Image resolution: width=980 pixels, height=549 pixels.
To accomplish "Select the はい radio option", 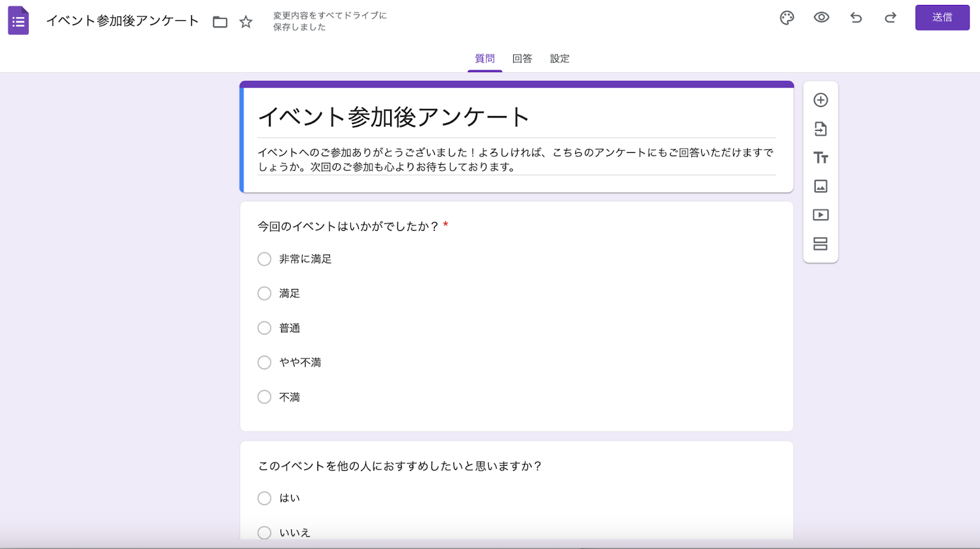I will tap(265, 498).
